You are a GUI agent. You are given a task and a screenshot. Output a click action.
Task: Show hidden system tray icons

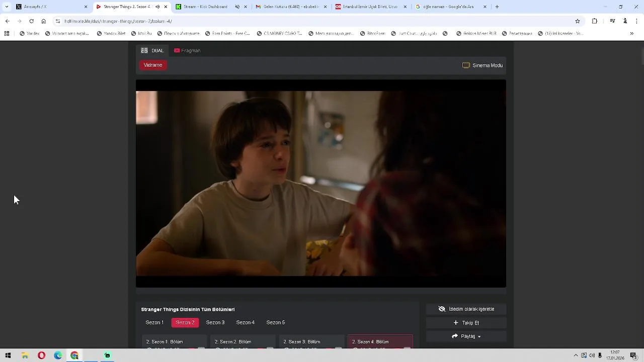[576, 355]
